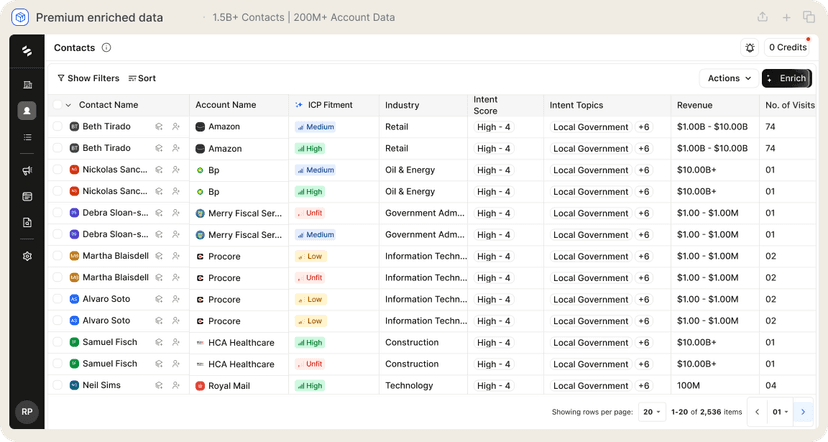Click add-person icon for Martha Blaisdell Low-fitment row
Screen dimensions: 828x442
[x=176, y=256]
